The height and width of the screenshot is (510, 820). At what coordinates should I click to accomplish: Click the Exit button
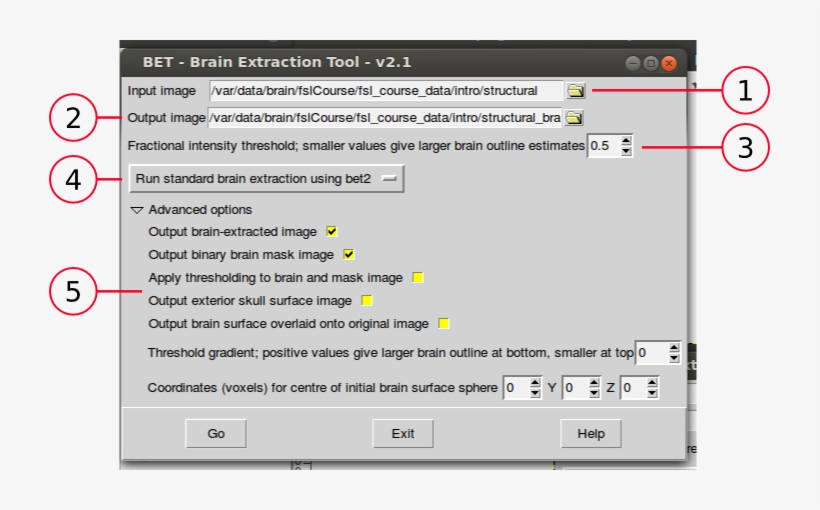403,433
